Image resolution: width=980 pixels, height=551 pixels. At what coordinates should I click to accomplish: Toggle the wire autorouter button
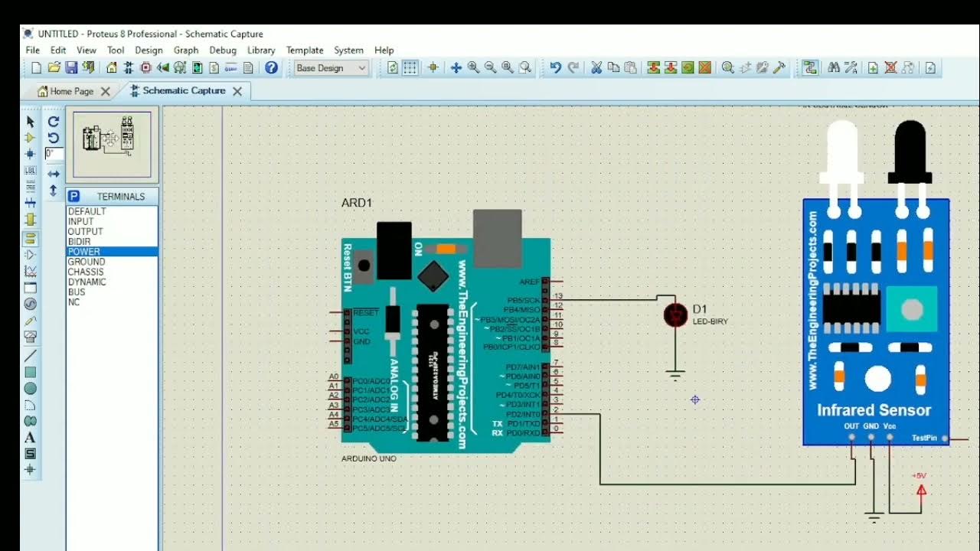(x=810, y=68)
